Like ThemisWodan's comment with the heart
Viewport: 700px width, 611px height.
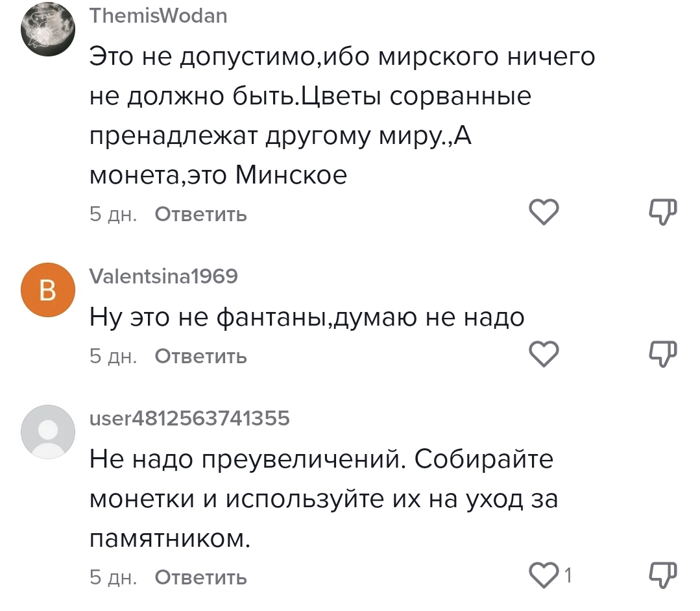click(x=544, y=212)
